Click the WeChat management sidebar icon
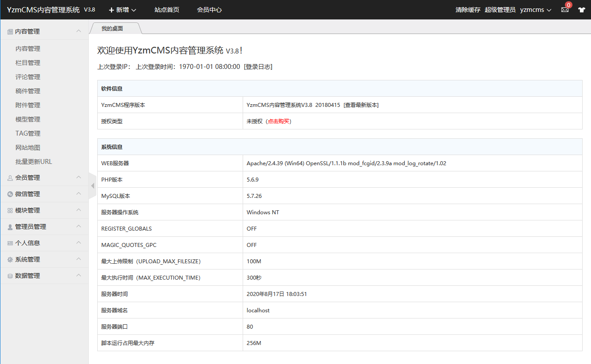The height and width of the screenshot is (364, 591). tap(10, 194)
